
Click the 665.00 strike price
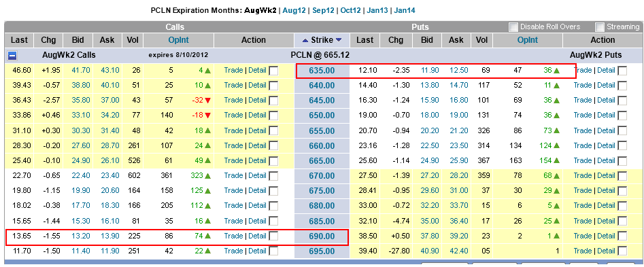(322, 161)
